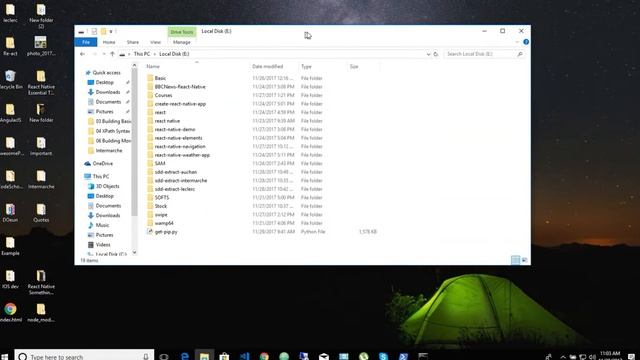Open the Microsoft Store taskbar icon

[224, 356]
